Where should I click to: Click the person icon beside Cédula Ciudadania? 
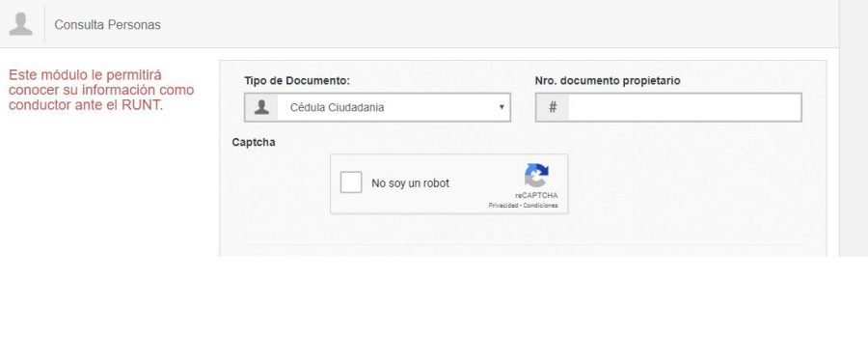[x=261, y=107]
